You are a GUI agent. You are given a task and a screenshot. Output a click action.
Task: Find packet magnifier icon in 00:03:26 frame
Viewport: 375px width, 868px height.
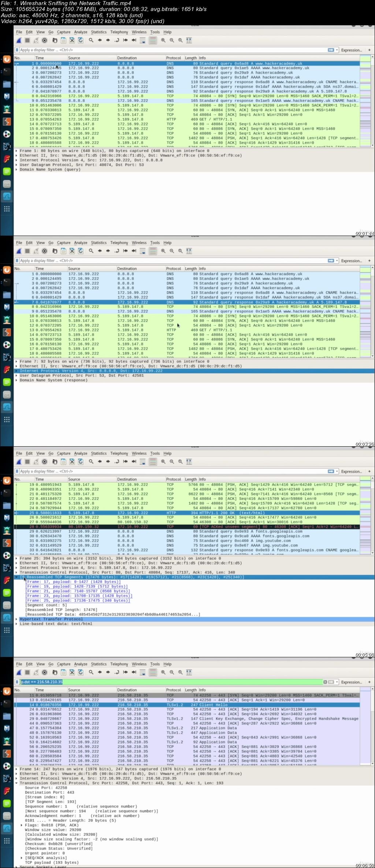(91, 251)
